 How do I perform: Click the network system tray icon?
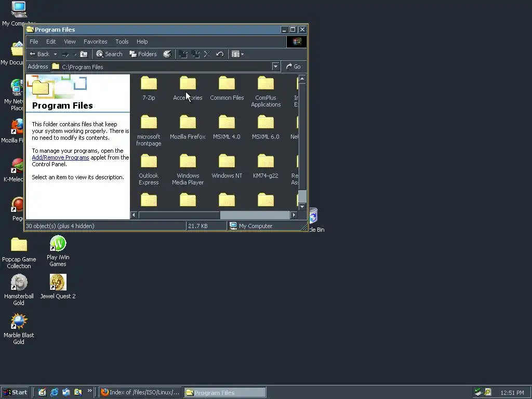[x=478, y=392]
